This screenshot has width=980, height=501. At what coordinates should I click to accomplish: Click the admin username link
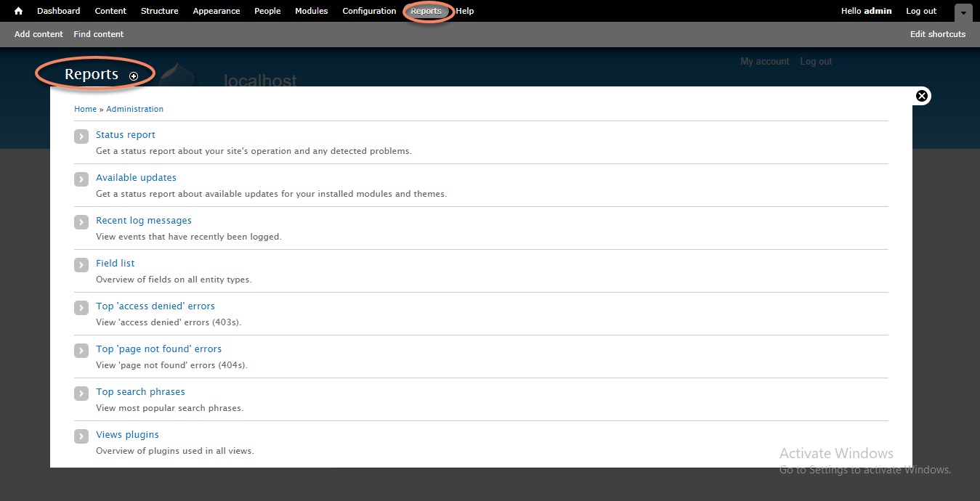click(x=878, y=11)
